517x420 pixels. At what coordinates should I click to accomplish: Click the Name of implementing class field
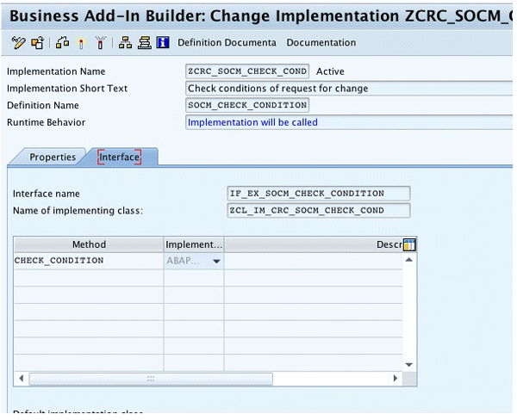point(319,210)
